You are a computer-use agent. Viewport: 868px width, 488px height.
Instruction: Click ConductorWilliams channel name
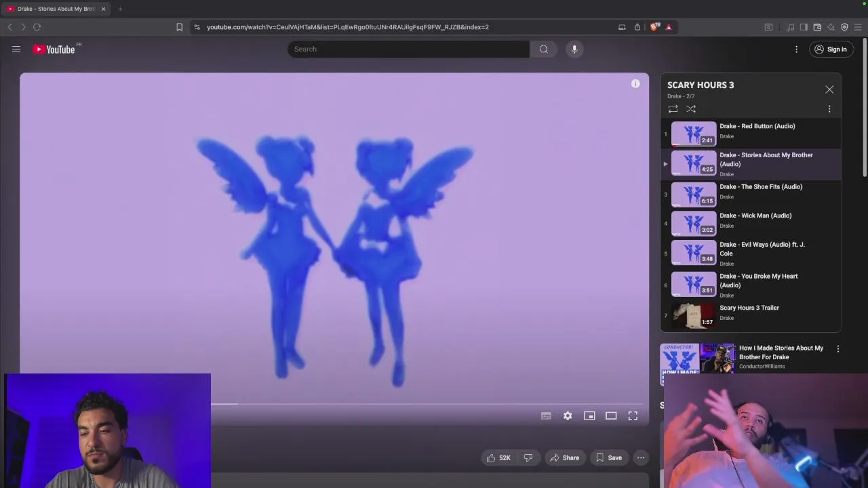click(x=762, y=367)
